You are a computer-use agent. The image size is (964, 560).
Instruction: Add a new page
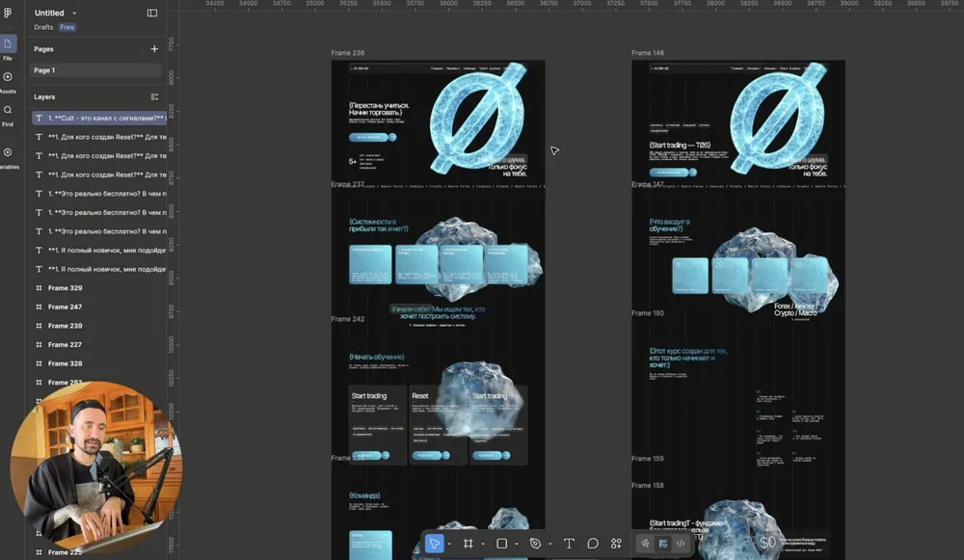[x=154, y=49]
